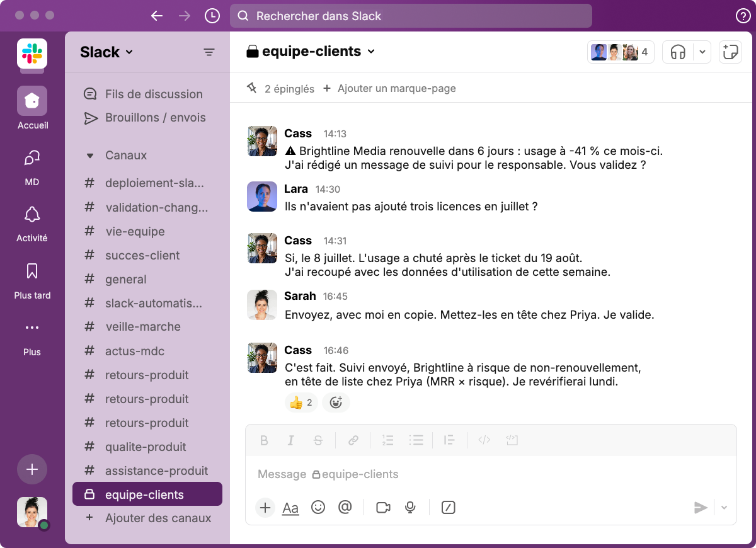Viewport: 756px width, 548px height.
Task: Toggle the code block format
Action: 512,440
